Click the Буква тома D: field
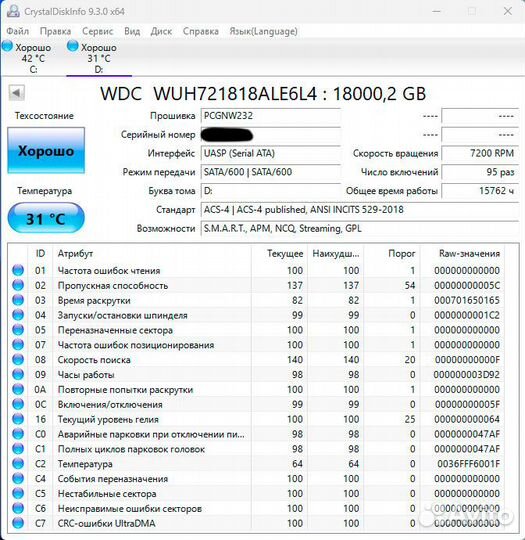The image size is (525, 540). (271, 191)
